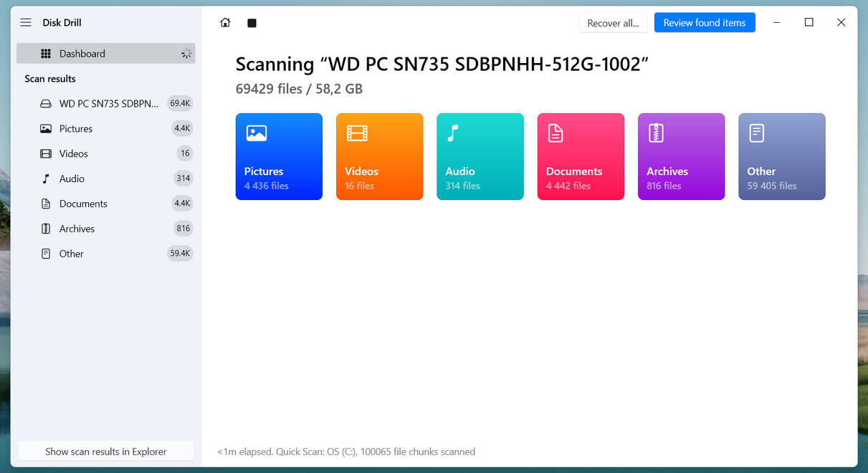Open Other in the sidebar list

click(106, 254)
